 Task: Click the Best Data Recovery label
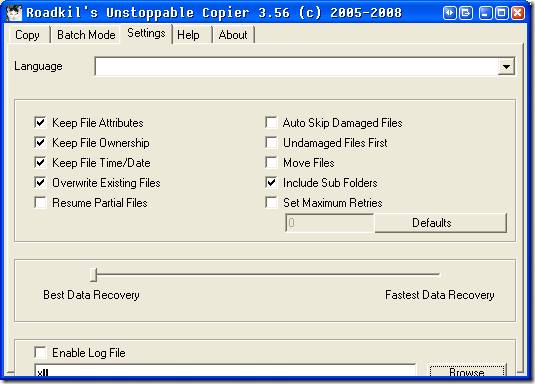click(x=91, y=295)
